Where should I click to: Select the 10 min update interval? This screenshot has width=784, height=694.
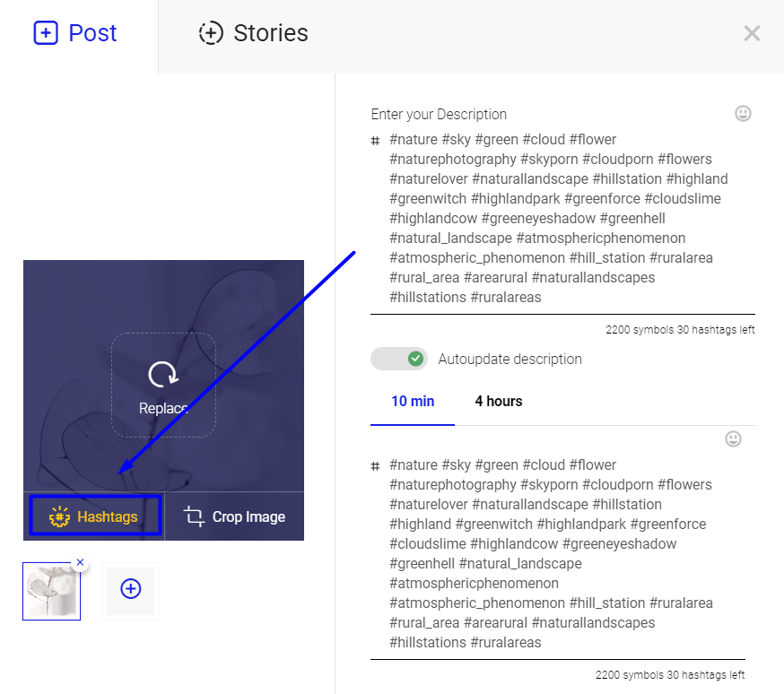[412, 401]
